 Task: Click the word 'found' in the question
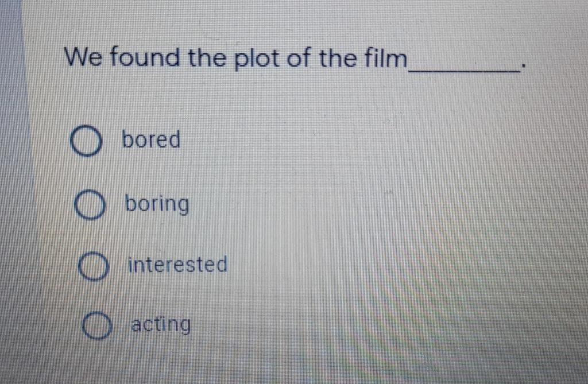(x=144, y=57)
